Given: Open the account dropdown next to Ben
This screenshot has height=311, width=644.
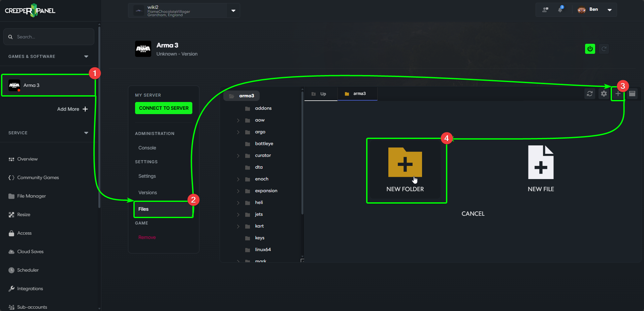Looking at the screenshot, I should click(610, 9).
